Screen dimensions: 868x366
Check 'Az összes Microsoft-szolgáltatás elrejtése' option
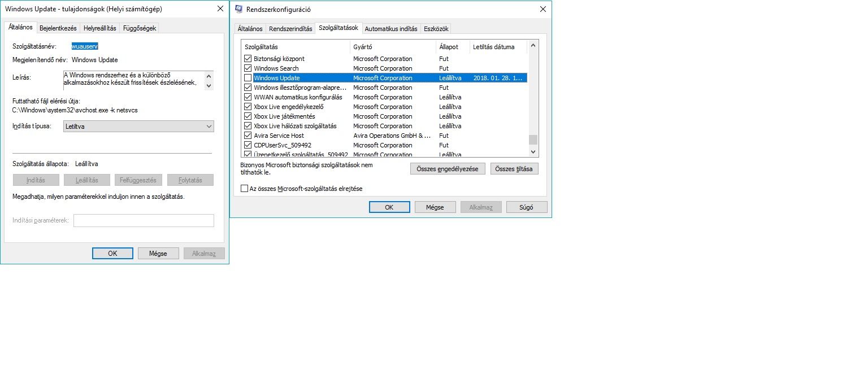[x=245, y=189]
